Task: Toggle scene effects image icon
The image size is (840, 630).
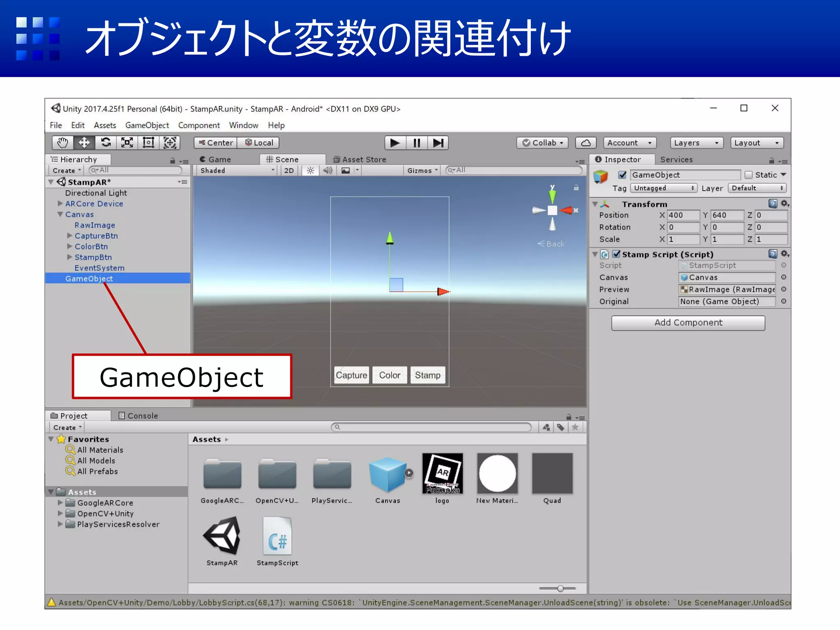Action: click(346, 171)
